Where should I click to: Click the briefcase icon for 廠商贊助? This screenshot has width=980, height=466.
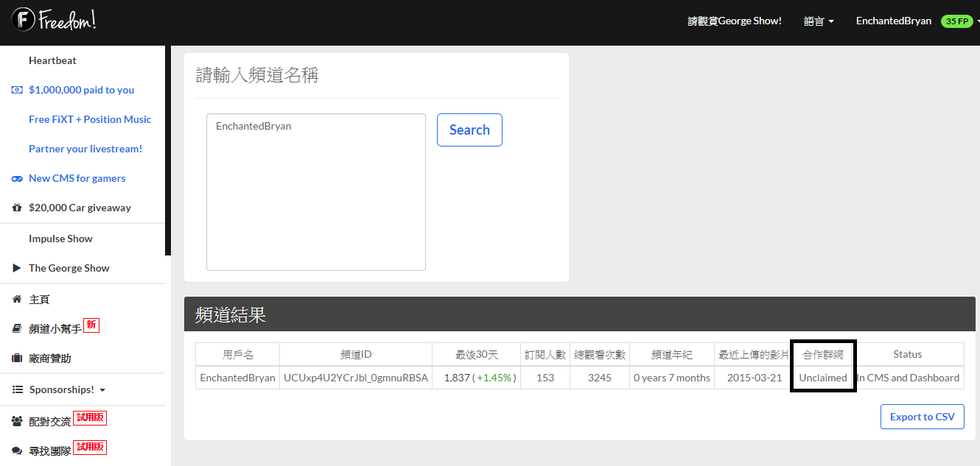[17, 359]
